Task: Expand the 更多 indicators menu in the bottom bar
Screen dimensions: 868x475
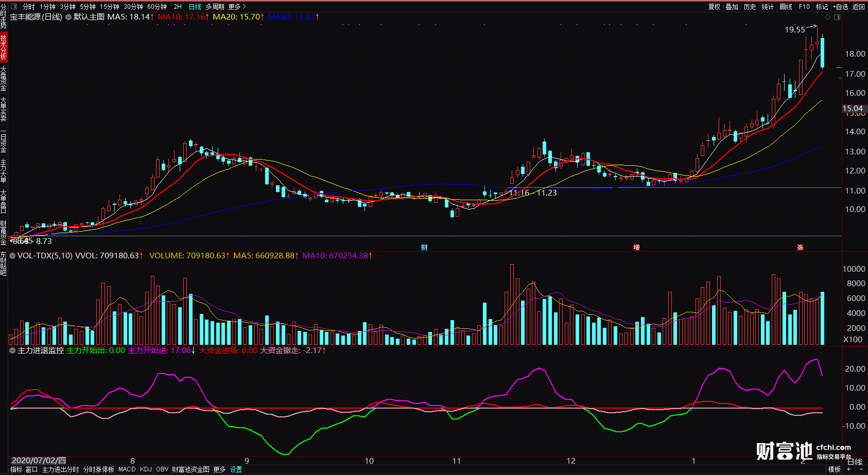Action: coord(219,469)
